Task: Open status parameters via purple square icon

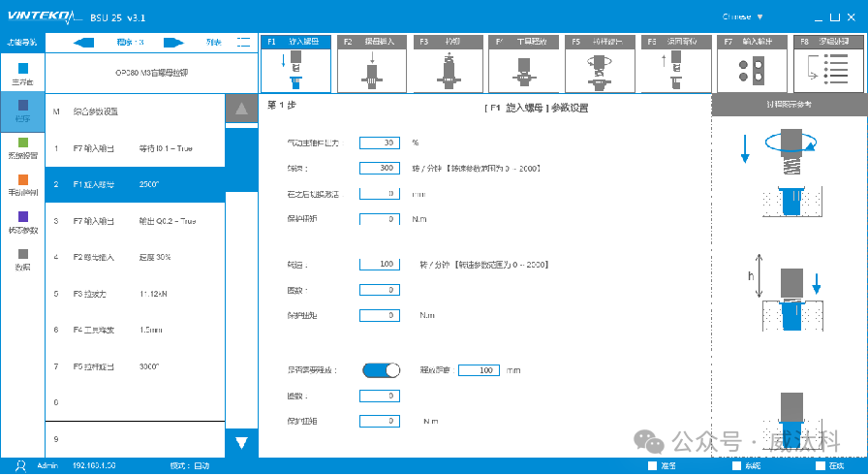Action: (x=22, y=216)
